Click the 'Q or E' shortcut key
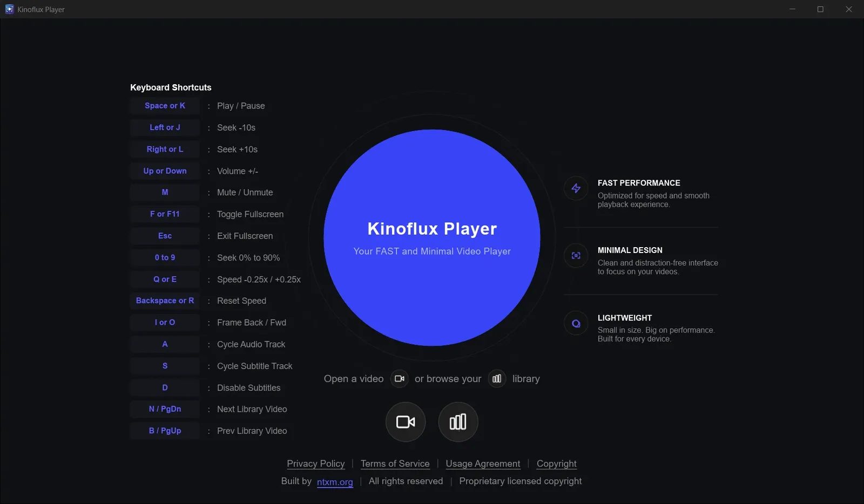The image size is (864, 504). pos(165,279)
